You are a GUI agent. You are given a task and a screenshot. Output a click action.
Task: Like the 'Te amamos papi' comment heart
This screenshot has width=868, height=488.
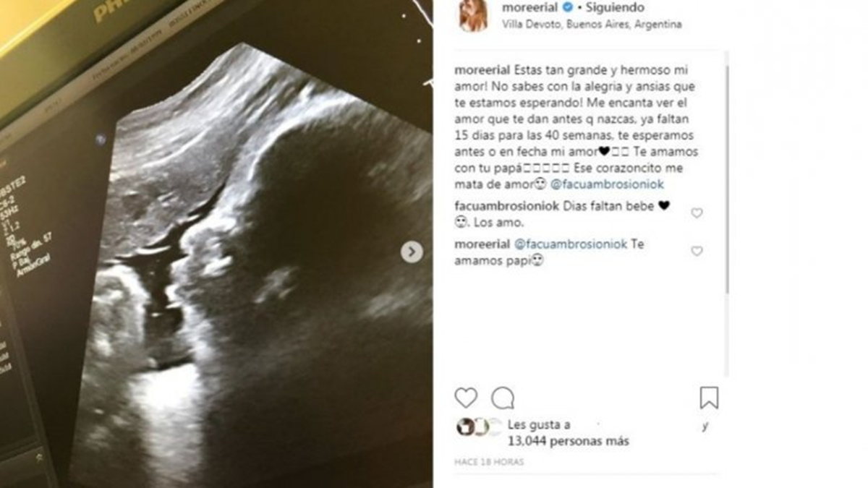[x=697, y=251]
